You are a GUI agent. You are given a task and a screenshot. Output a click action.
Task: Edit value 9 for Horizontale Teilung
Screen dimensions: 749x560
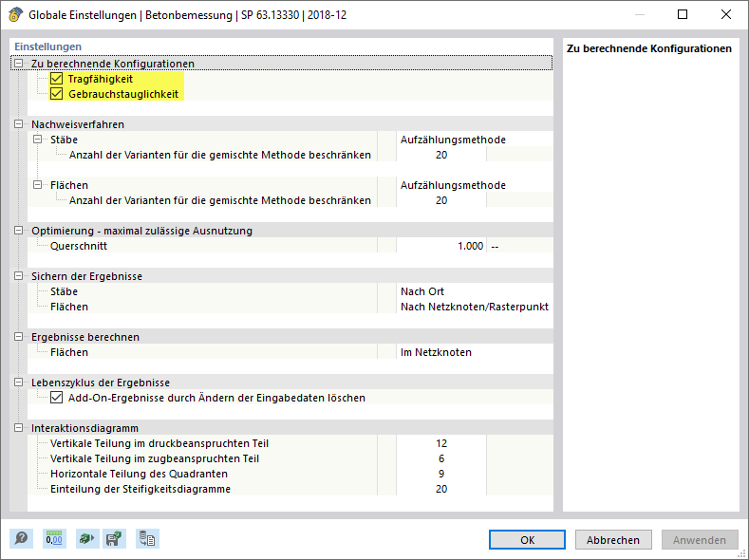click(x=440, y=474)
